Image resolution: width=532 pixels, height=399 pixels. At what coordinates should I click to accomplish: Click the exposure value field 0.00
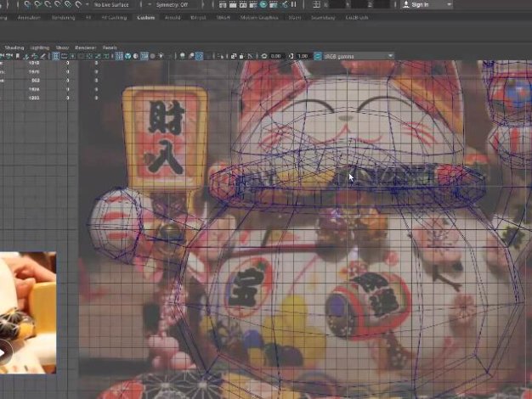(x=276, y=56)
